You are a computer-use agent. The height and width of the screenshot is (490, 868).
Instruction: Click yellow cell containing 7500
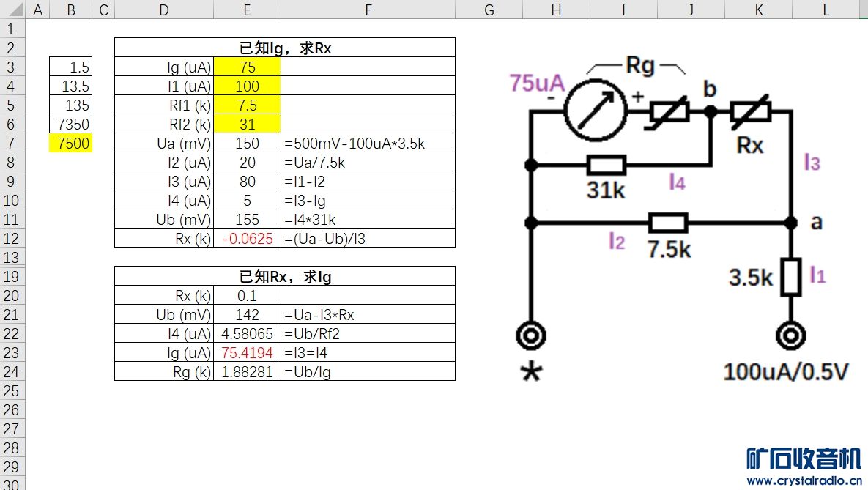coord(71,144)
